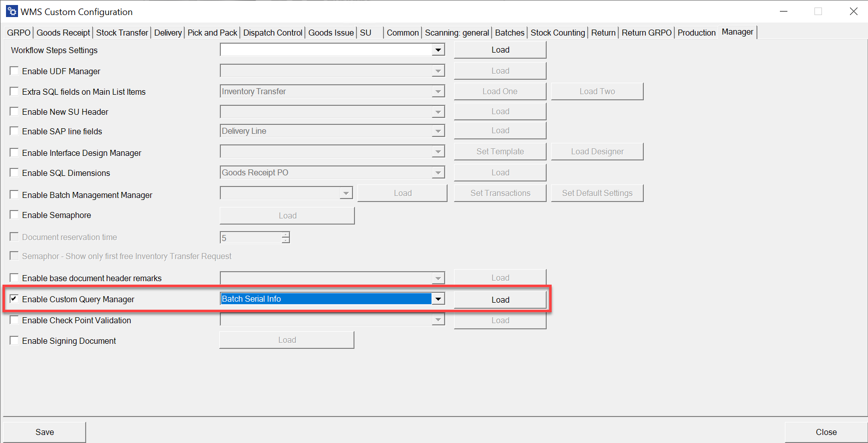Viewport: 868px width, 443px height.
Task: Enable UDF Manager checkbox
Action: [14, 71]
